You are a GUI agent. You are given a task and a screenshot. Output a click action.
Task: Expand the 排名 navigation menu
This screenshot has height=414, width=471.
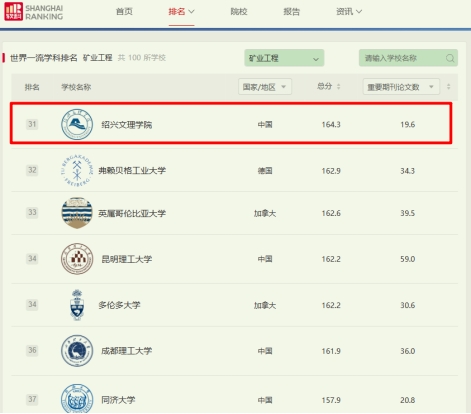[181, 12]
